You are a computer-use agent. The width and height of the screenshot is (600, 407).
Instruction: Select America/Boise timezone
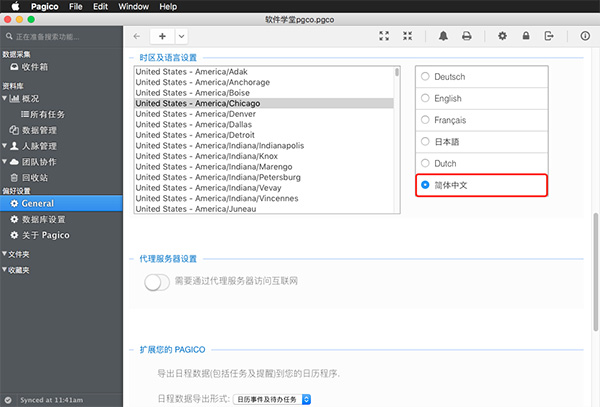(x=264, y=93)
